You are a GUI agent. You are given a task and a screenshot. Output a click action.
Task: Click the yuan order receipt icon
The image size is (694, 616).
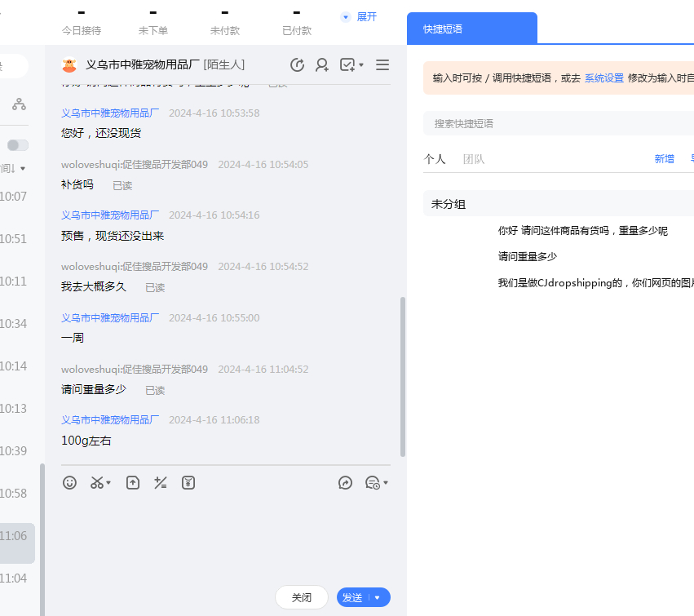tap(188, 483)
